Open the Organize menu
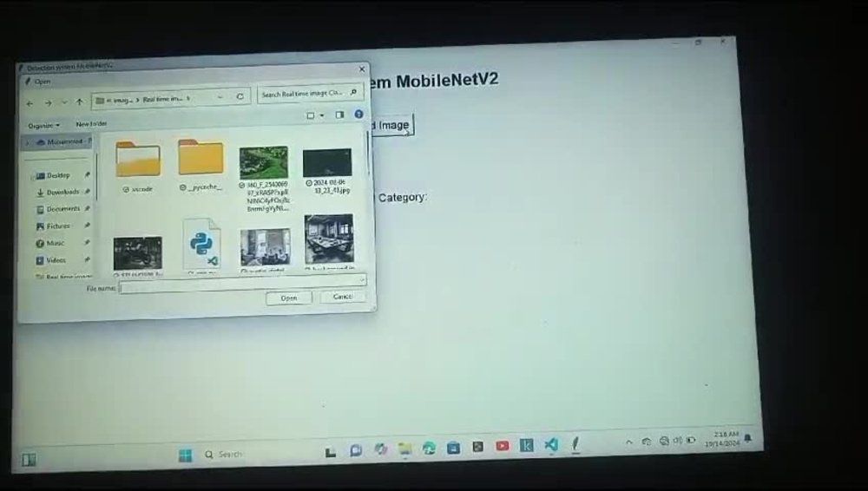The image size is (868, 491). pos(43,126)
